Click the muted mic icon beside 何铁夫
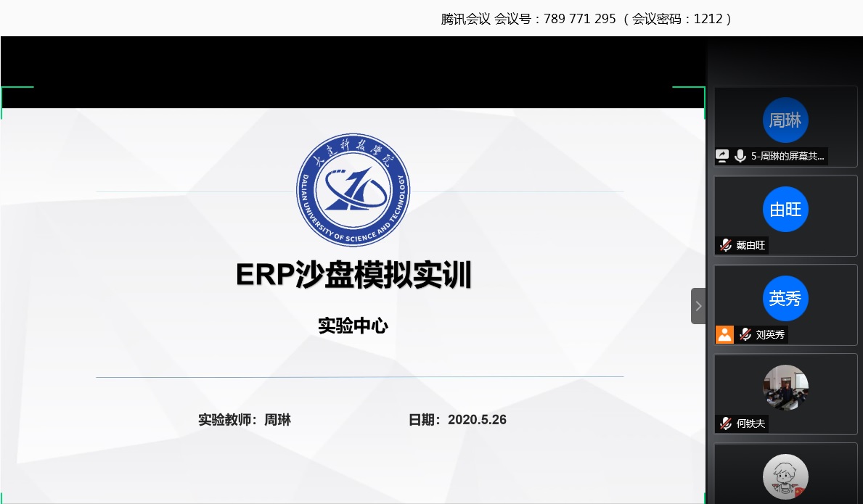Image resolution: width=863 pixels, height=504 pixels. (x=725, y=424)
